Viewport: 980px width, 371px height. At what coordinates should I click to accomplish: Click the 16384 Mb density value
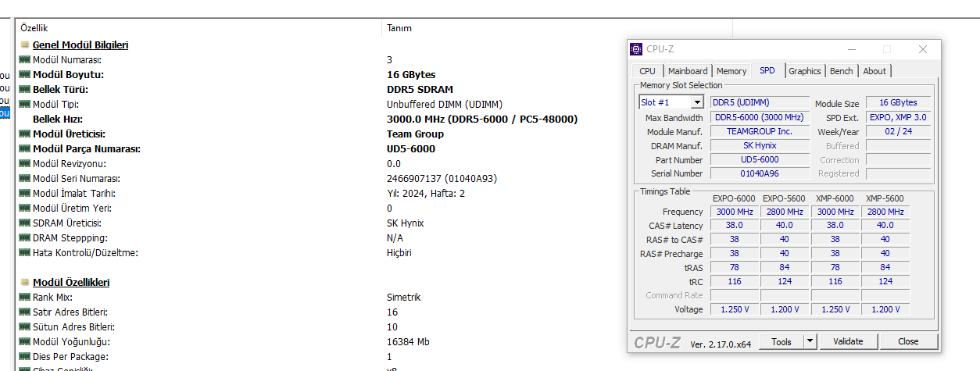click(x=408, y=341)
